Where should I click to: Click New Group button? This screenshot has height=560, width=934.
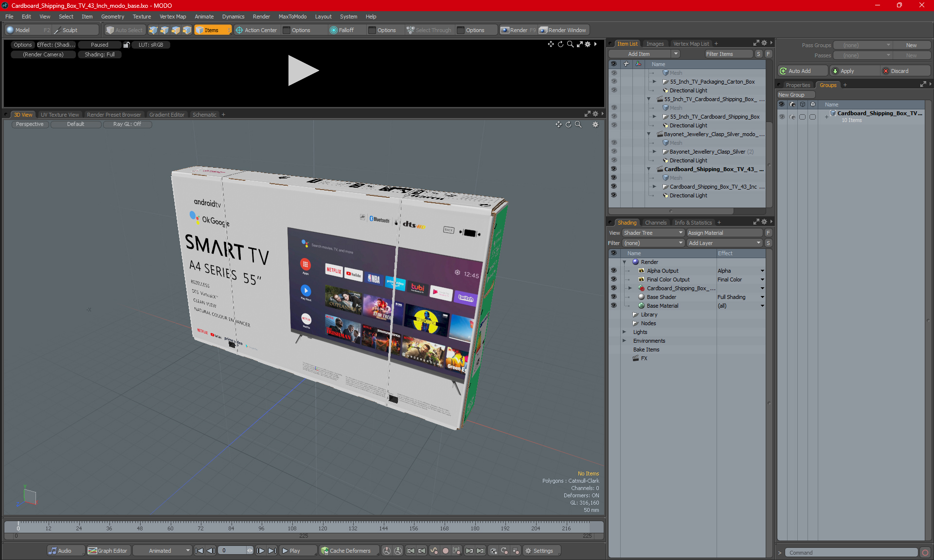(795, 95)
